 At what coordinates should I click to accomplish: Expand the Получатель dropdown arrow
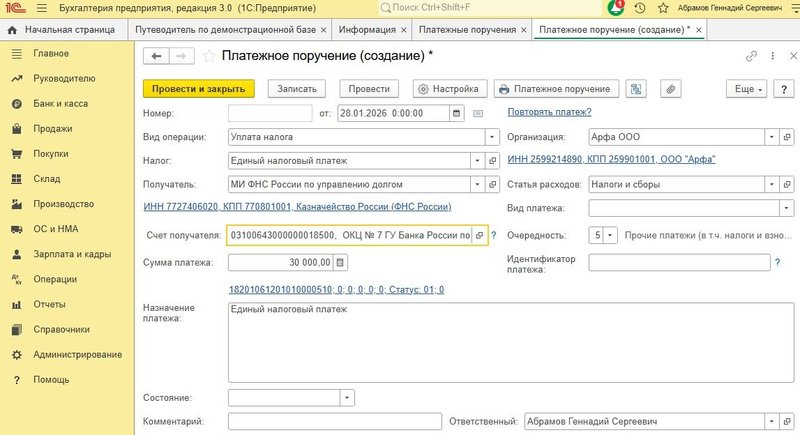point(477,184)
